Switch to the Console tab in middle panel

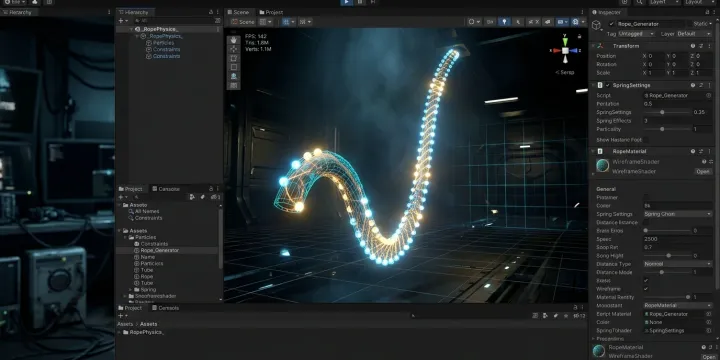point(165,189)
